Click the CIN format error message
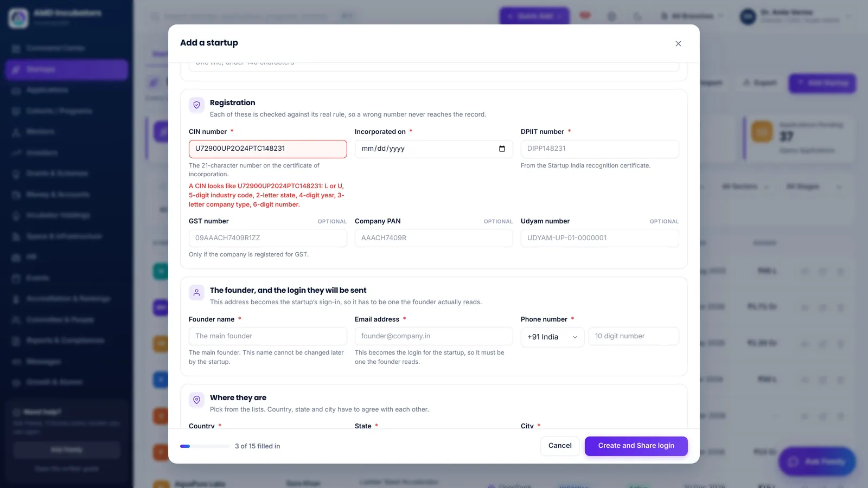Screen dimensions: 868x488 coord(267,195)
